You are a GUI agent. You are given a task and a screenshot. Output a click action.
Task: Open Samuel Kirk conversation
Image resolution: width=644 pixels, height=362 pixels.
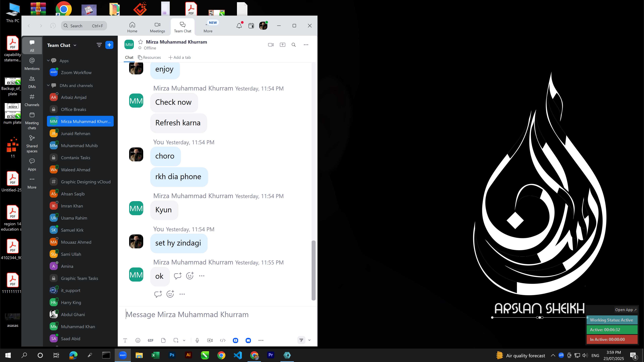coord(80,230)
